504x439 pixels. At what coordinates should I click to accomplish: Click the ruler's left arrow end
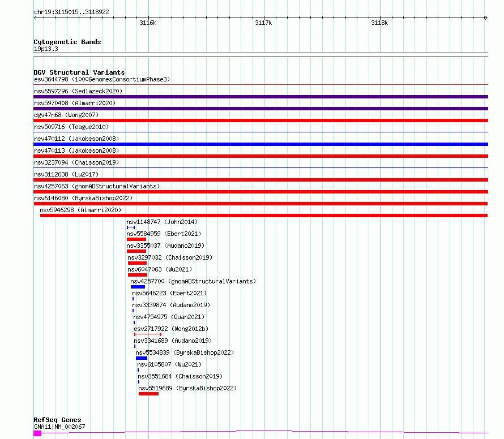tap(35, 18)
